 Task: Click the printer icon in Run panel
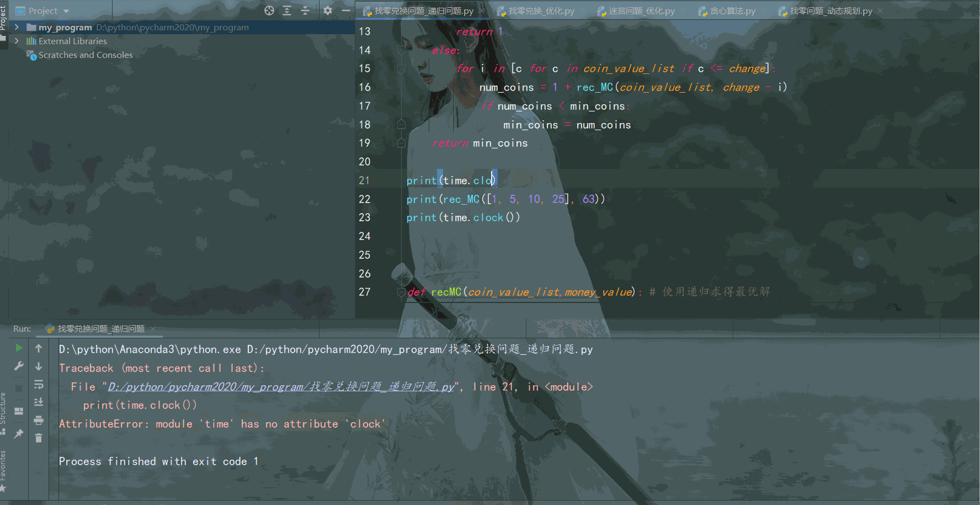click(x=39, y=421)
